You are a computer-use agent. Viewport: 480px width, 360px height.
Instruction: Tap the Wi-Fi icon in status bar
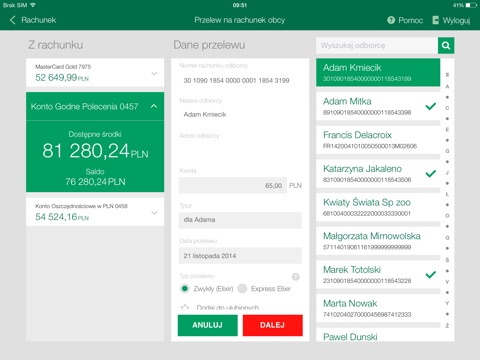[33, 5]
